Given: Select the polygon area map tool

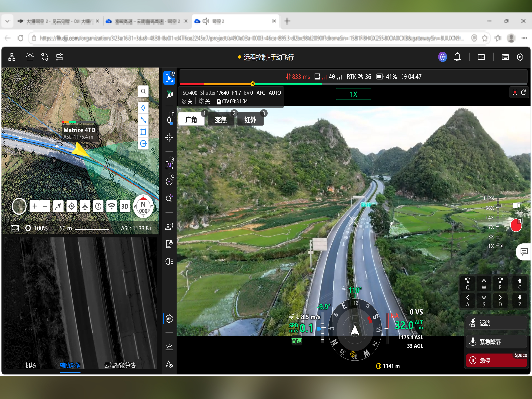Looking at the screenshot, I should [x=143, y=132].
